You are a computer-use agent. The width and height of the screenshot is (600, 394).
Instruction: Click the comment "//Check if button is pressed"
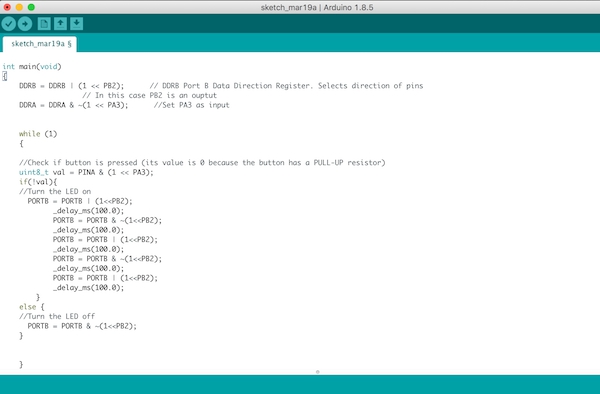78,163
